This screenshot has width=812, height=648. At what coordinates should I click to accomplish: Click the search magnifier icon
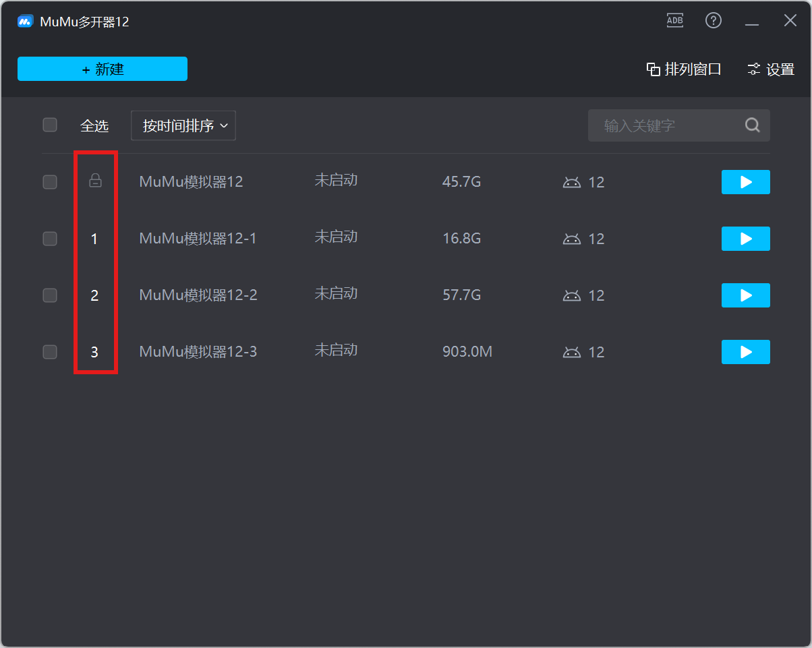(x=752, y=125)
